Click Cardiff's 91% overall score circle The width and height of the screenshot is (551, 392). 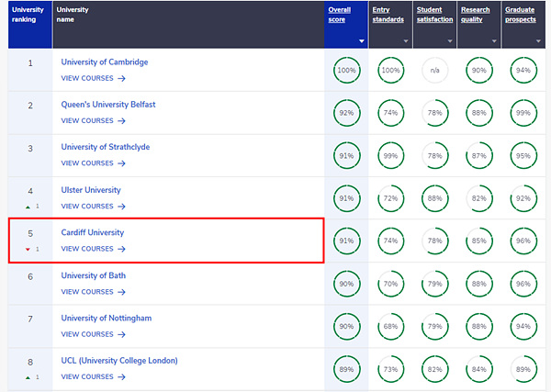(347, 241)
